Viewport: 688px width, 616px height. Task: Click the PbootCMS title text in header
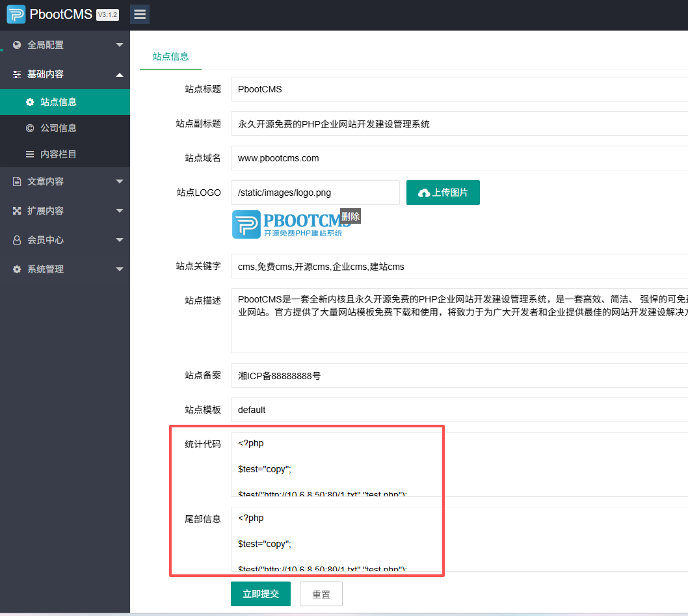coord(60,14)
